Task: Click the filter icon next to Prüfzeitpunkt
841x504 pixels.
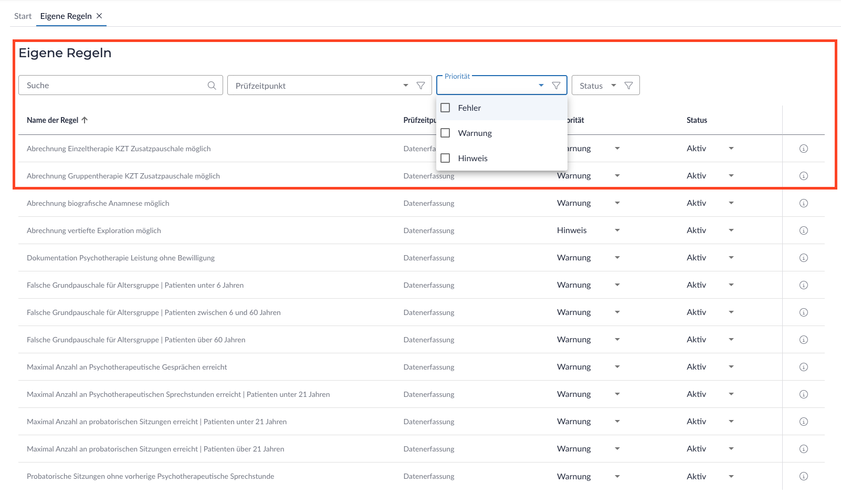Action: tap(420, 86)
